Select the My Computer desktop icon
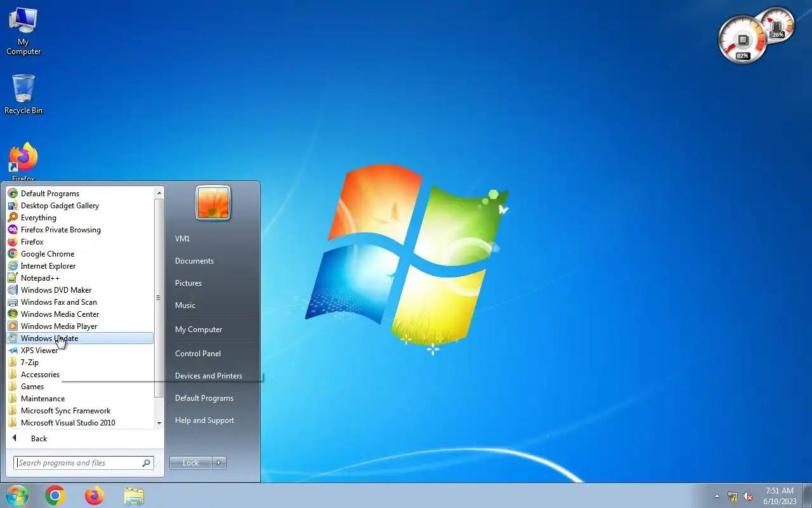 click(x=23, y=31)
